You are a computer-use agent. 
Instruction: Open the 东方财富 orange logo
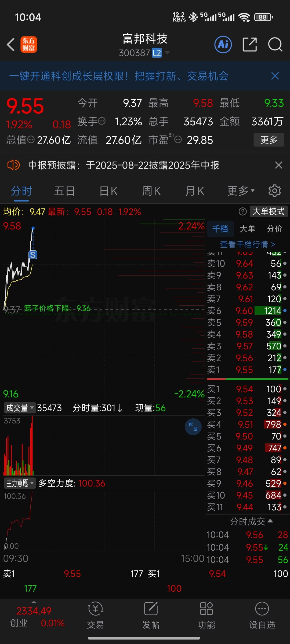[29, 45]
